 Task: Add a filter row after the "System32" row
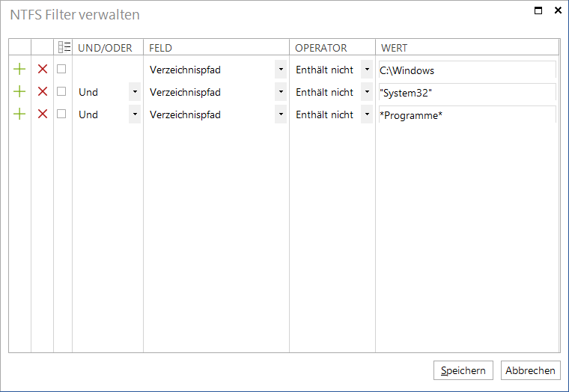click(19, 91)
